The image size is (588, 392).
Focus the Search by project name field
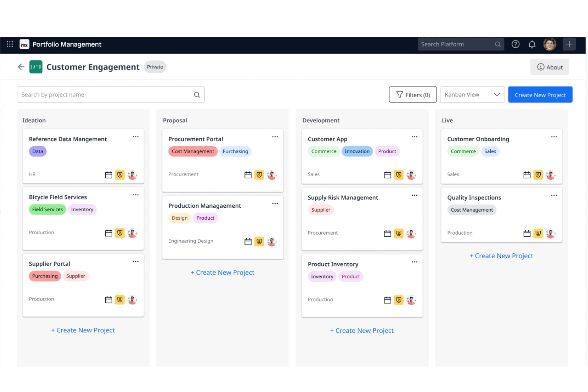[110, 95]
